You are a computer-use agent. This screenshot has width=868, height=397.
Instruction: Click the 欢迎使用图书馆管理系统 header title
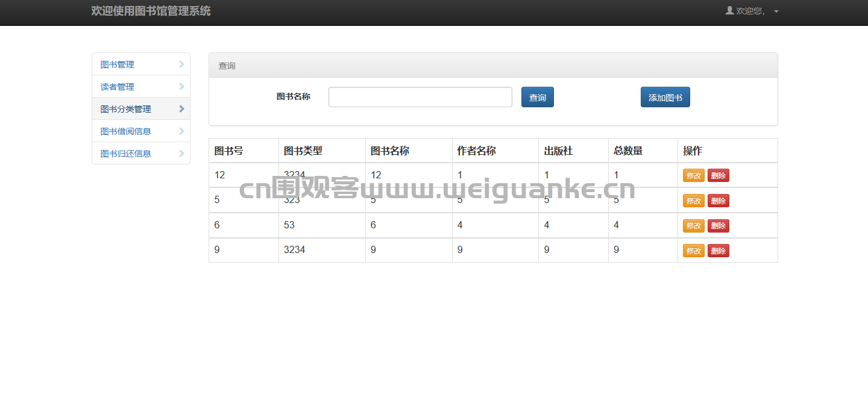(151, 11)
